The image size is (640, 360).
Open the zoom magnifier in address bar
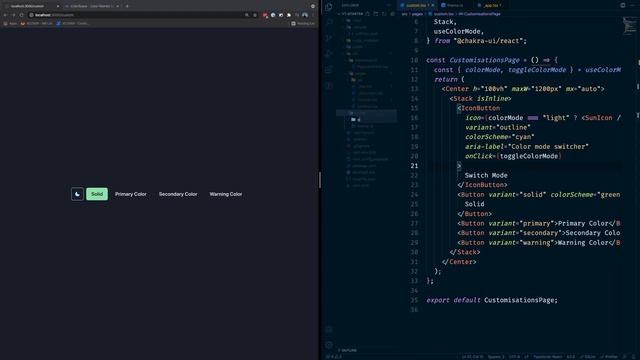pos(247,15)
